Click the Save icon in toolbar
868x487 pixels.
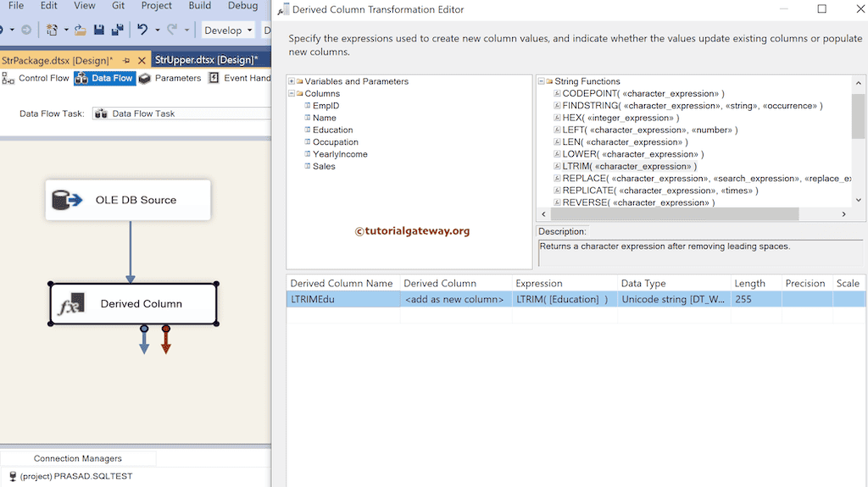[99, 30]
